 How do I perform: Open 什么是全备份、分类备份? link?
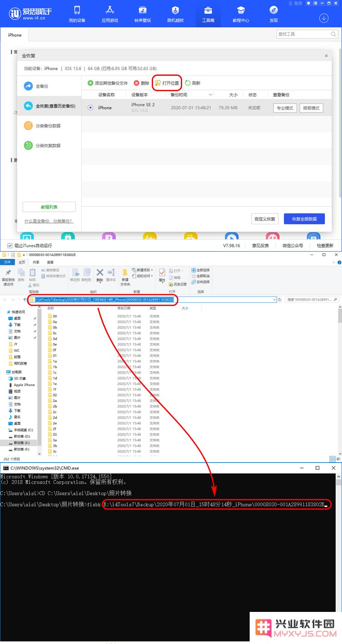click(x=49, y=221)
